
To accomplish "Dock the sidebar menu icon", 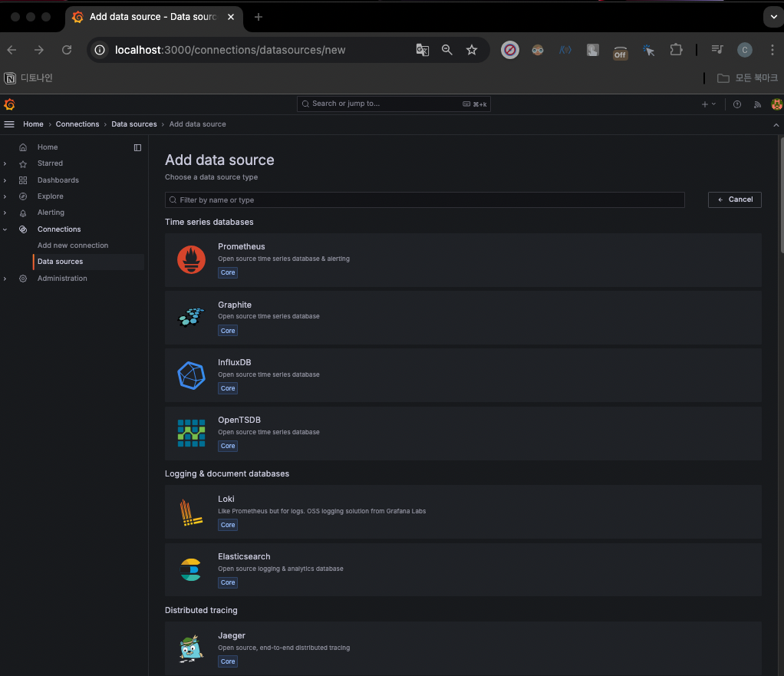I will tap(137, 147).
